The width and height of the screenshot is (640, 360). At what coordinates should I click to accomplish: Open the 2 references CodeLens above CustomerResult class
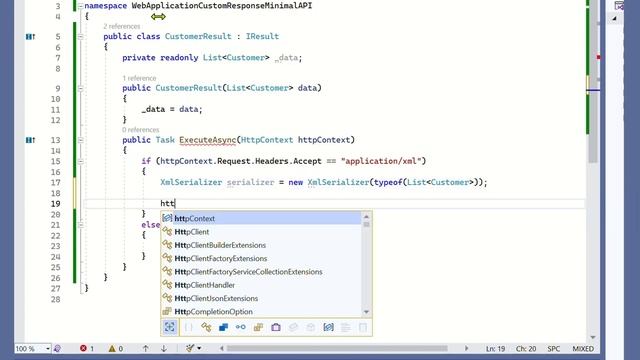pyautogui.click(x=122, y=26)
